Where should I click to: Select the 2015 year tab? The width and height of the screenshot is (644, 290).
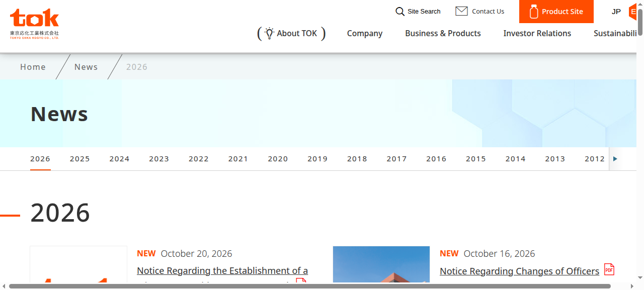click(x=476, y=159)
